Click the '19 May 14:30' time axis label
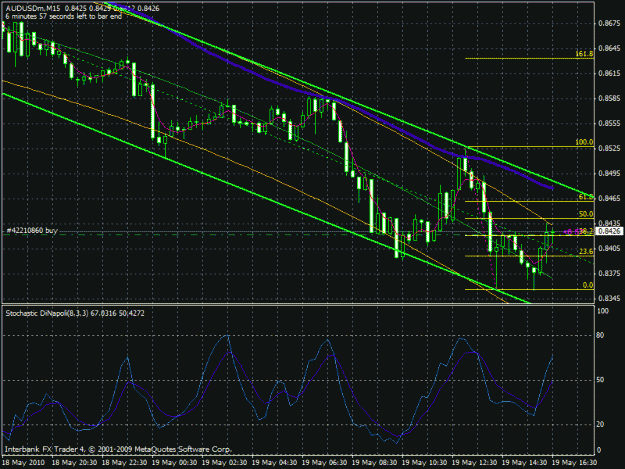Image resolution: width=625 pixels, height=469 pixels. [524, 463]
